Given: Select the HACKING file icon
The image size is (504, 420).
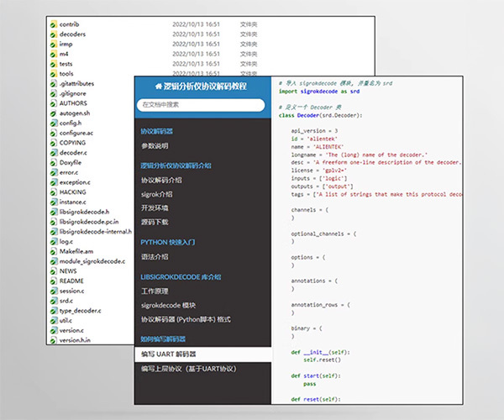Looking at the screenshot, I should point(53,192).
